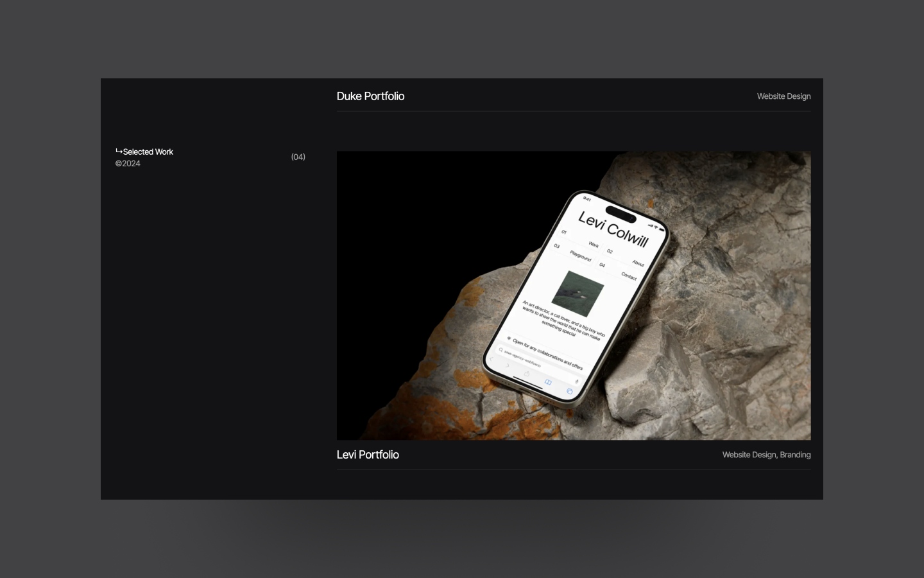This screenshot has width=924, height=578.
Task: Select the Work navigation item
Action: point(594,245)
